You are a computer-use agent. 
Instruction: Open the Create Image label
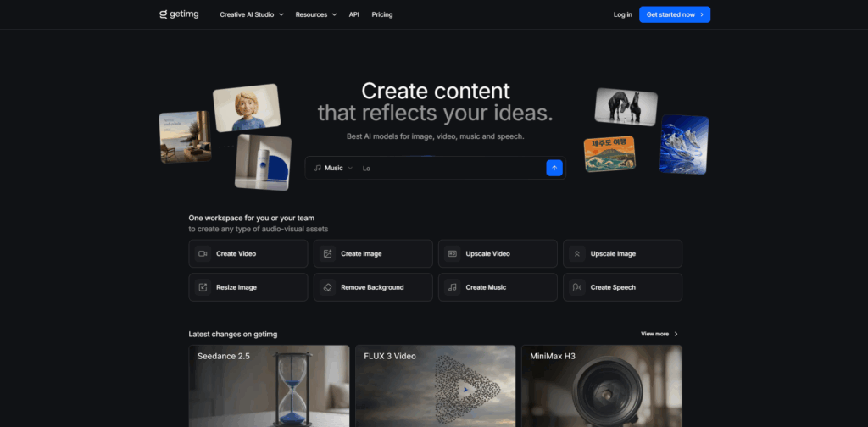coord(361,254)
